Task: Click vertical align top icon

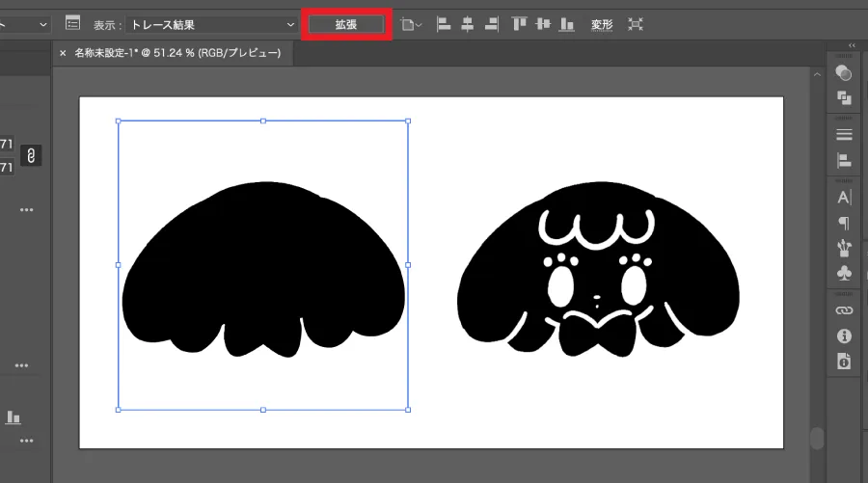Action: 519,24
